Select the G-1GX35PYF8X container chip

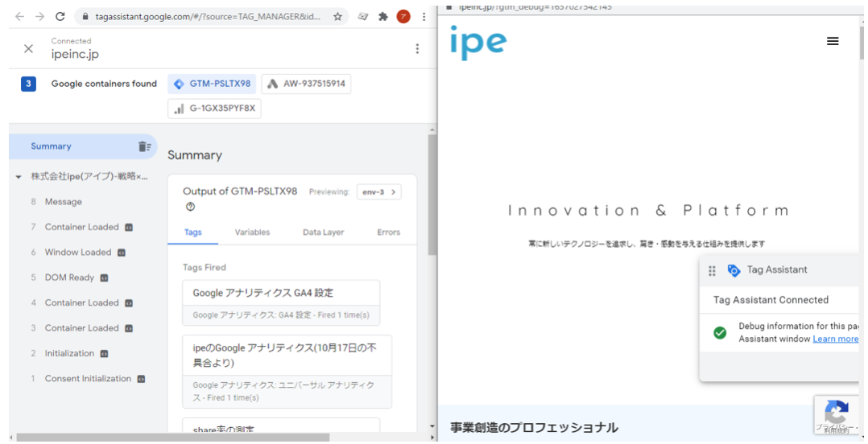214,109
